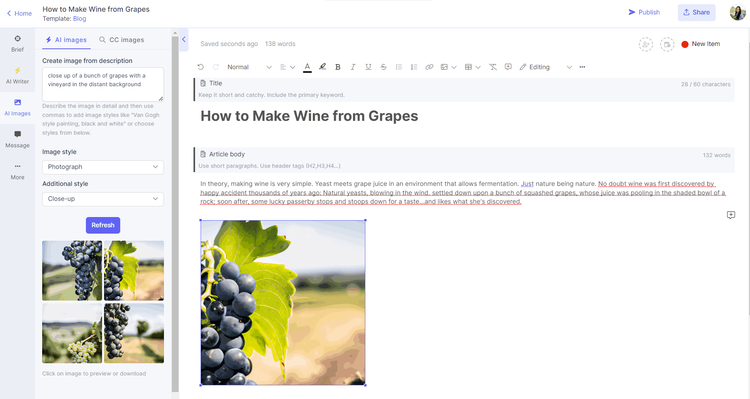Screen dimensions: 750x399
Task: Open the New Item status selector
Action: pyautogui.click(x=701, y=44)
